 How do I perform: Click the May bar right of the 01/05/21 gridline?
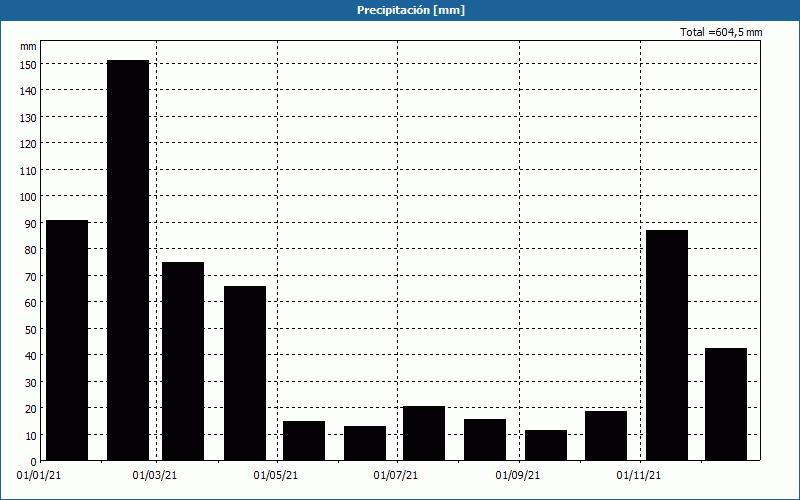point(304,441)
